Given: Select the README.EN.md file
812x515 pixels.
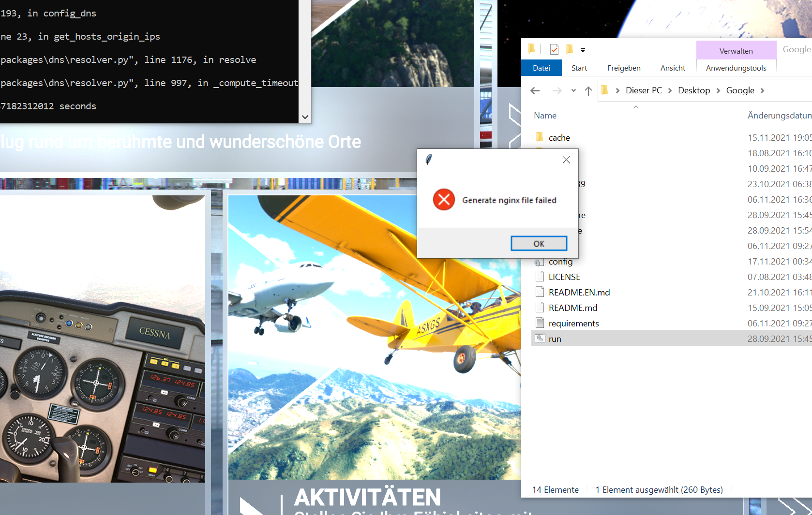Looking at the screenshot, I should click(579, 292).
